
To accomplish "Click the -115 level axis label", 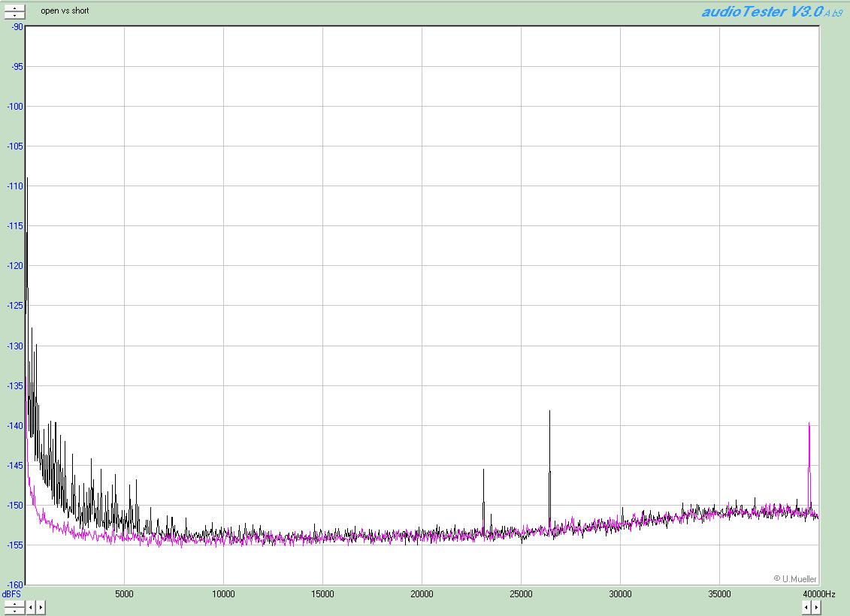I will (15, 226).
